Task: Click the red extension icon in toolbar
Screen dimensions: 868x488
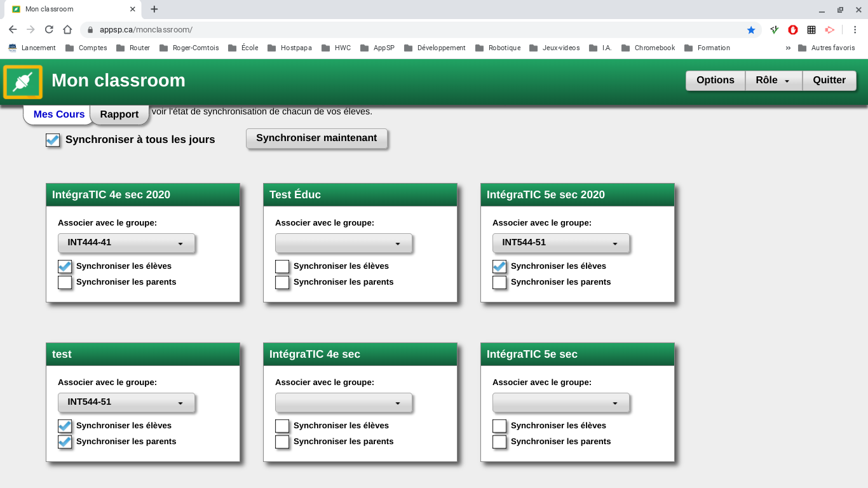Action: point(793,30)
